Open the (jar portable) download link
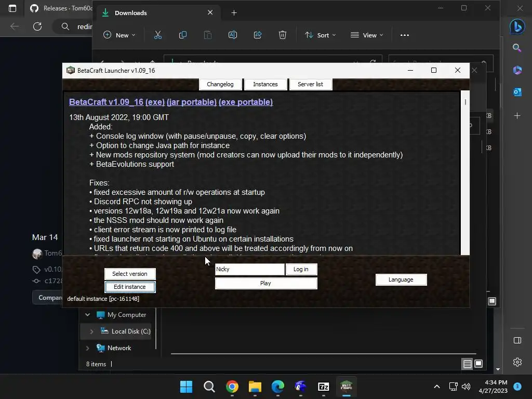Image resolution: width=532 pixels, height=399 pixels. coord(192,102)
